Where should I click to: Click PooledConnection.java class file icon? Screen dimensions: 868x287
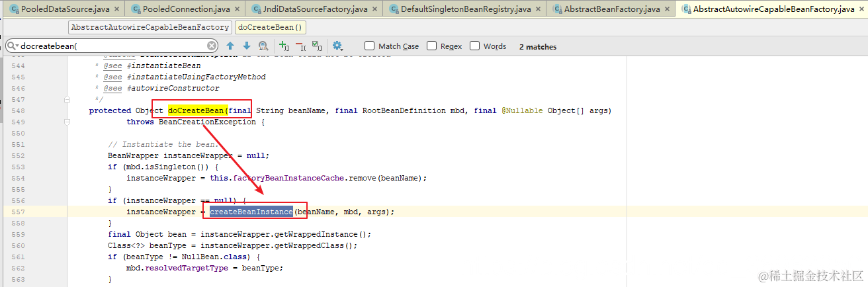(x=136, y=9)
